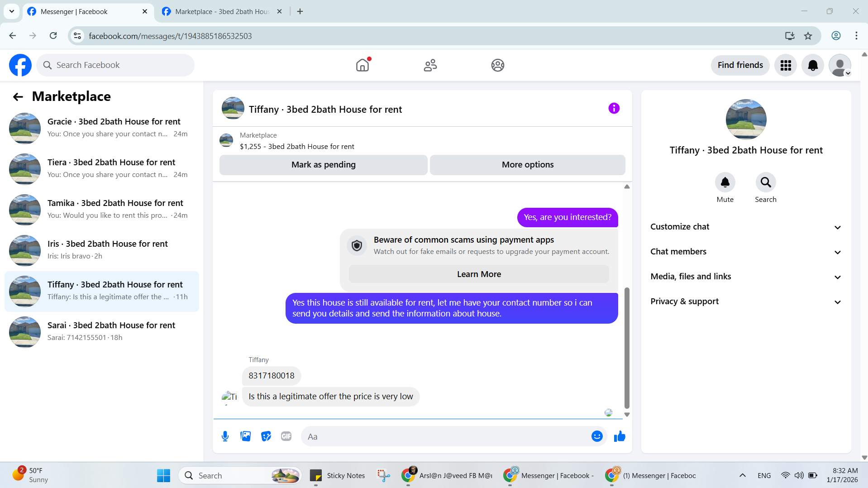The image size is (868, 488).
Task: Click the chat scrollbar thumb
Action: [x=627, y=348]
